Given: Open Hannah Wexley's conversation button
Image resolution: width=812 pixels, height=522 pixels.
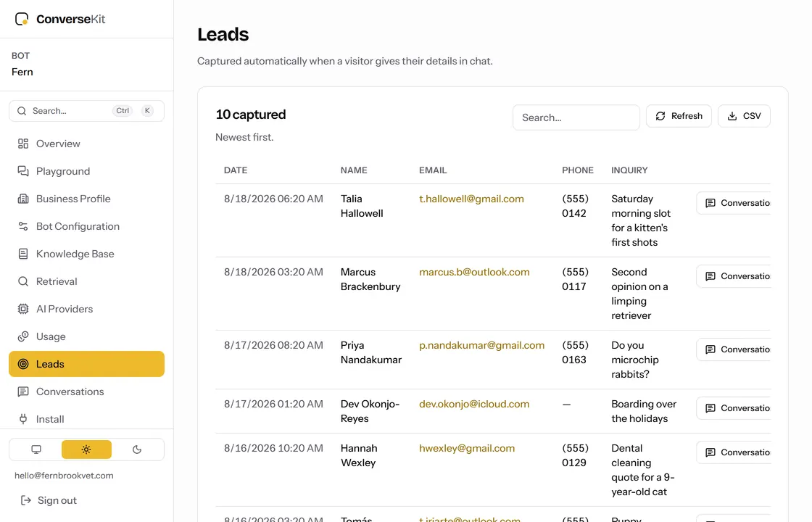Looking at the screenshot, I should coord(733,452).
